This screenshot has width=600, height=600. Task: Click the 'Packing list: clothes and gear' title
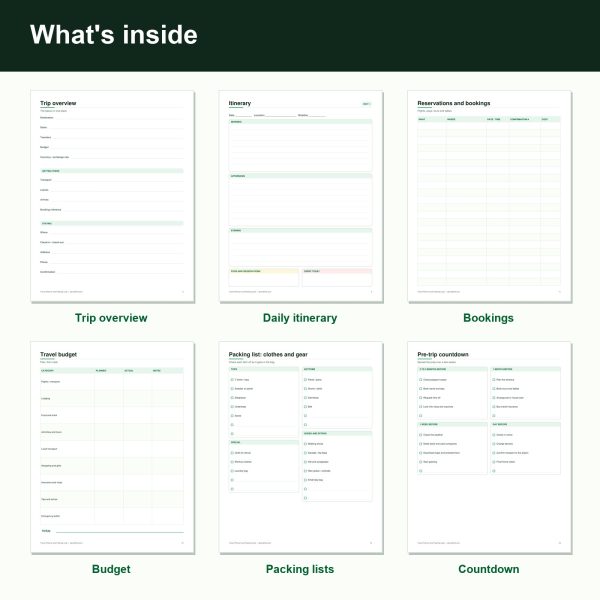click(x=268, y=354)
